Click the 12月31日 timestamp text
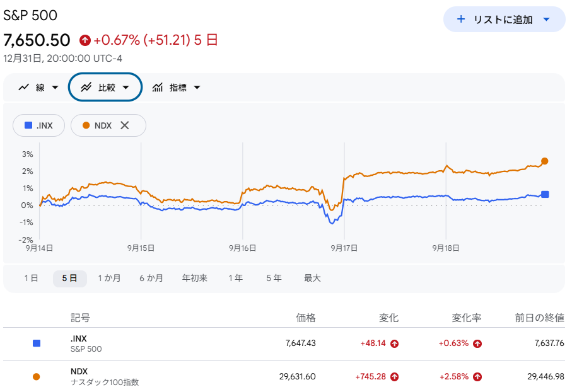 coord(62,59)
